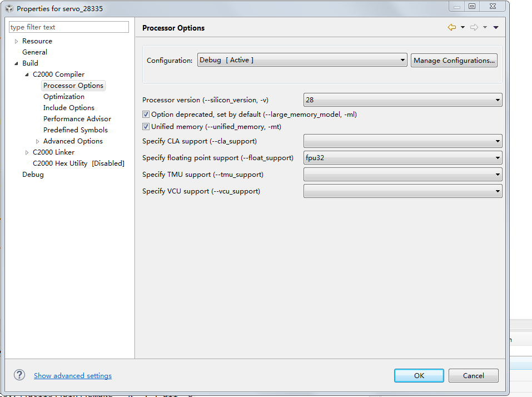
Task: Uncheck Option deprecated large_memory_model checkbox
Action: coord(146,114)
